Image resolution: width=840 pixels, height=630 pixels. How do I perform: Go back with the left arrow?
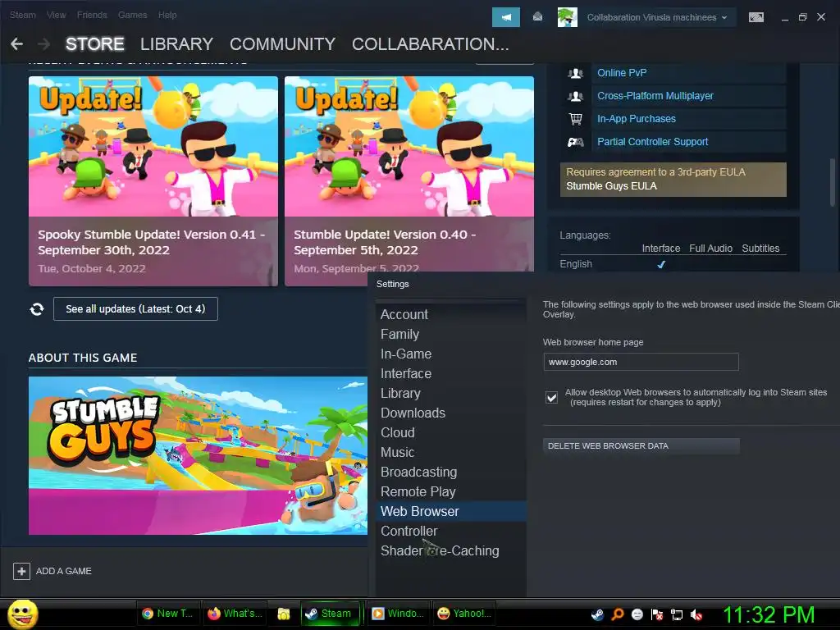(x=16, y=44)
